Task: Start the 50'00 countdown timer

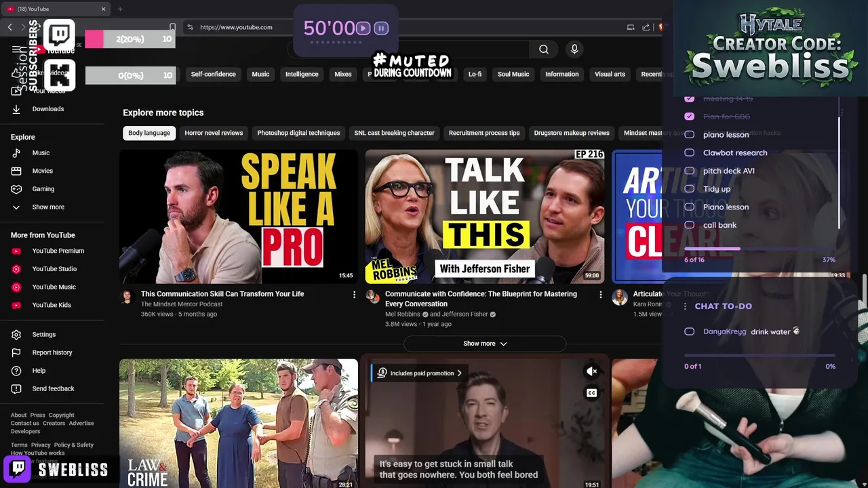Action: pyautogui.click(x=363, y=28)
